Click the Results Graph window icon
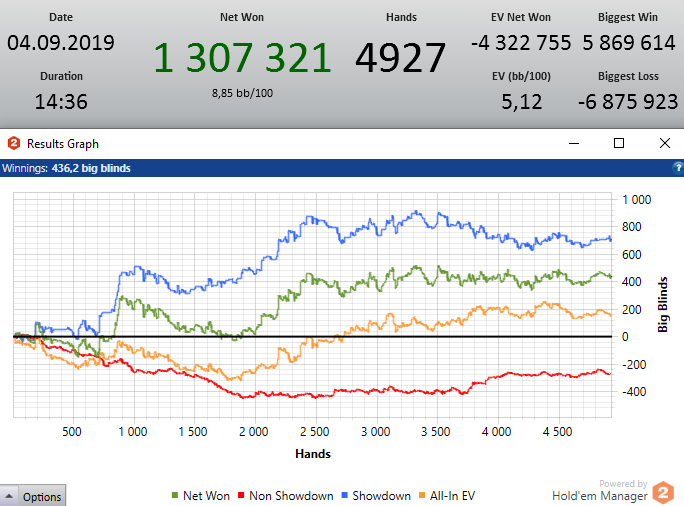The height and width of the screenshot is (506, 684). coord(14,143)
